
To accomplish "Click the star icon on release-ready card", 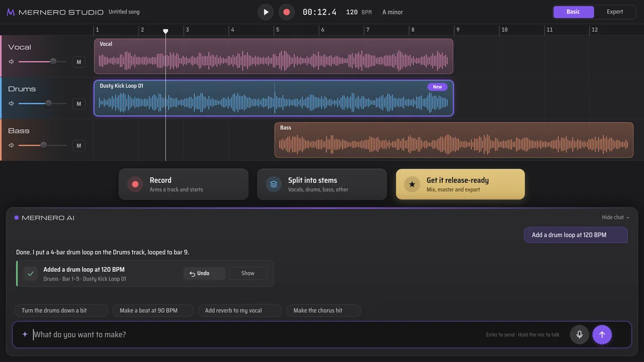I will click(412, 184).
